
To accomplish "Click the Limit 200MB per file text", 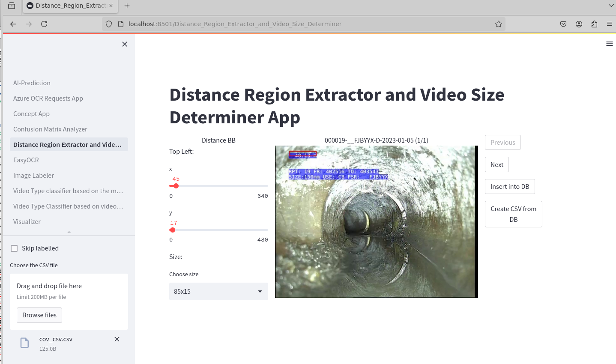I will click(x=41, y=297).
